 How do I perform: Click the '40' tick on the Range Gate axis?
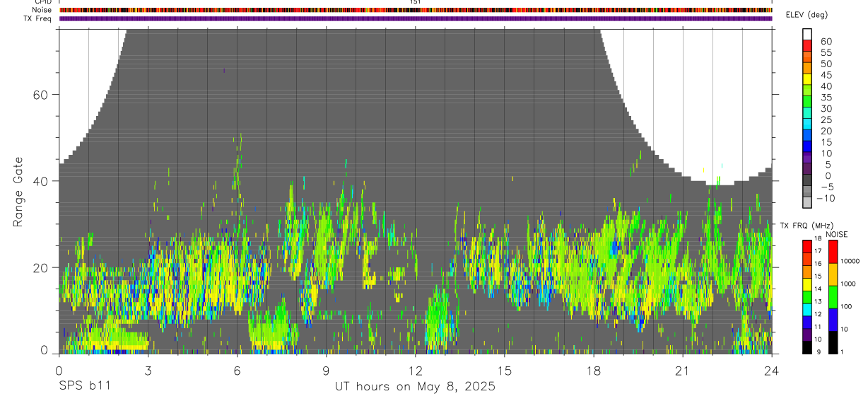[40, 181]
